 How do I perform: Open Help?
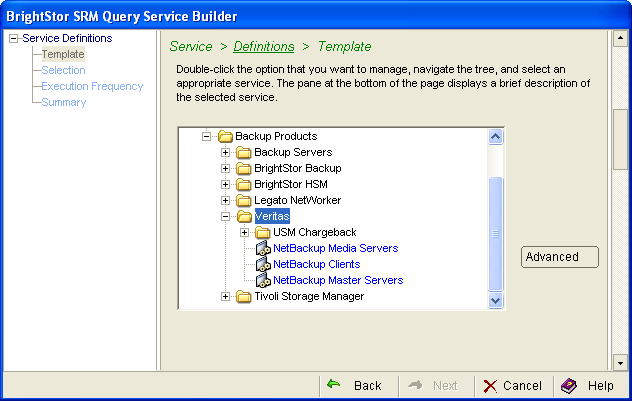(x=588, y=386)
